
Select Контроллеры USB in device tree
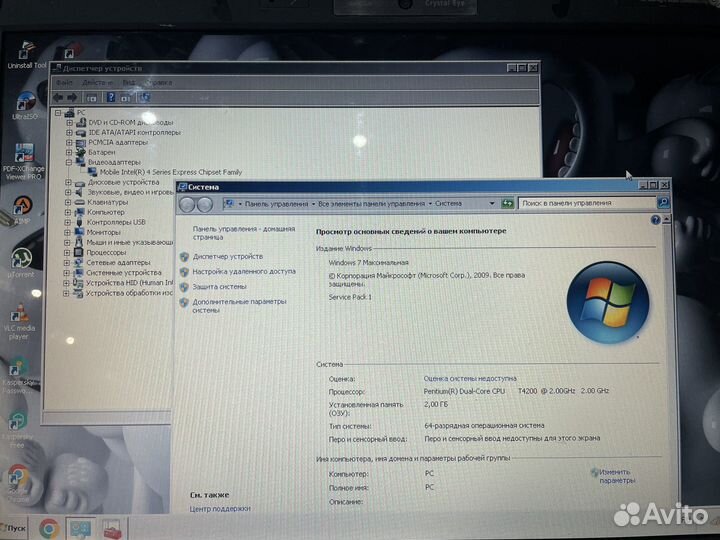pos(116,222)
